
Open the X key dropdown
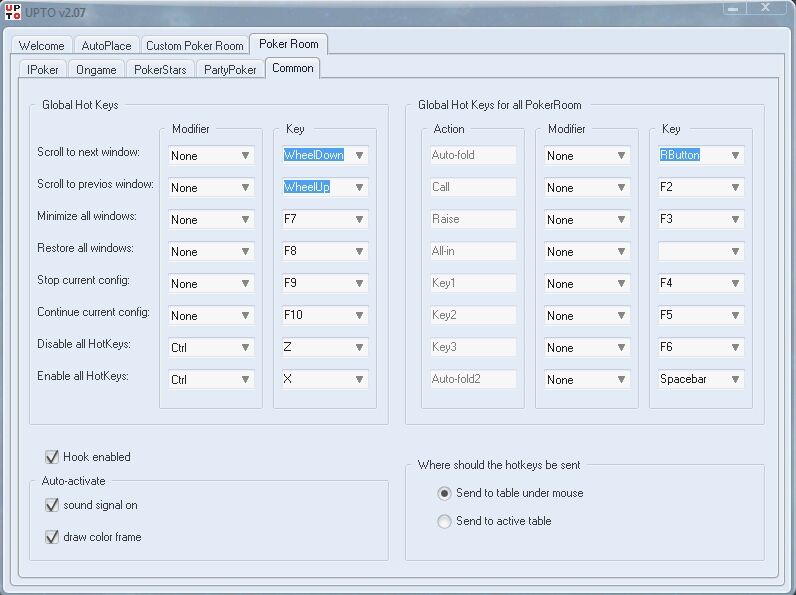pyautogui.click(x=325, y=379)
